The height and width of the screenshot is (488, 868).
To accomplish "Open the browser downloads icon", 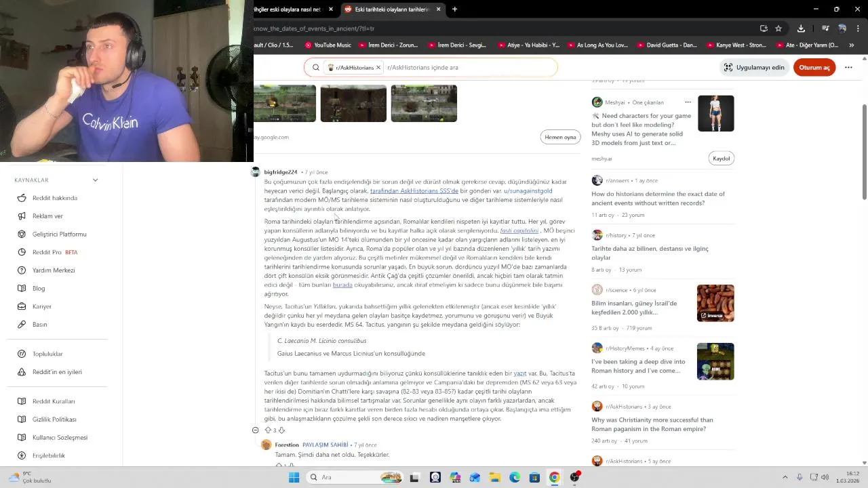I will [801, 28].
